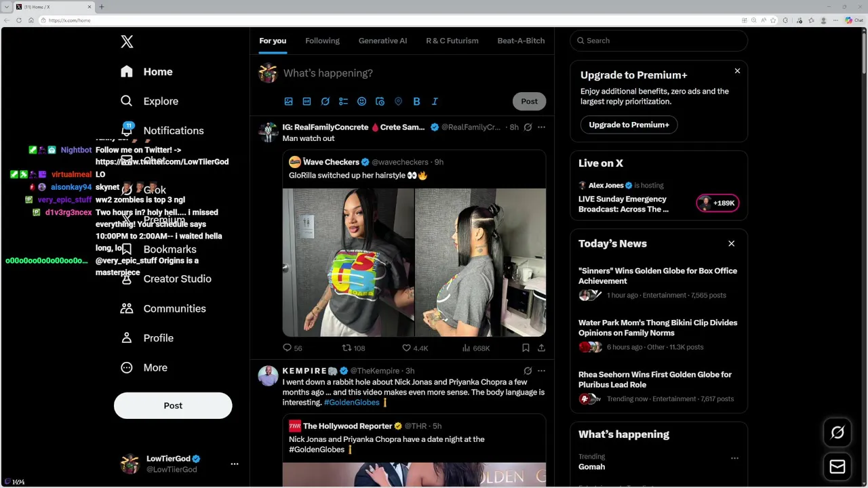Close the Today's News panel

coord(731,243)
